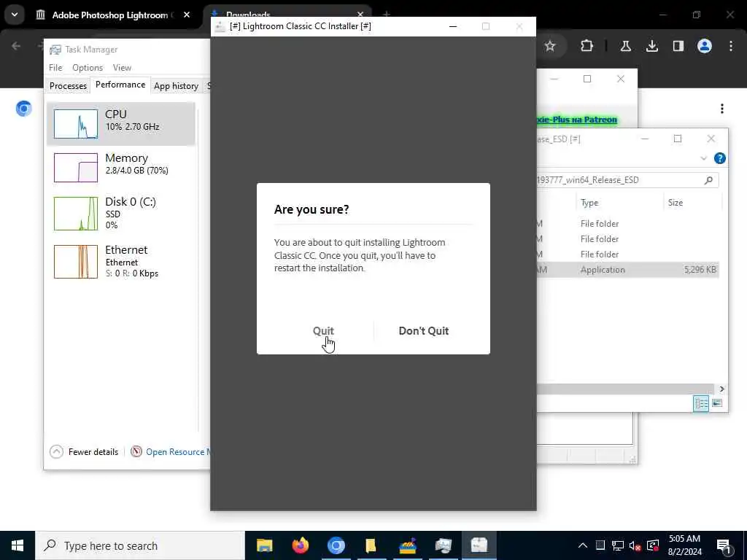Open the Chrome tab search dropdown
The width and height of the screenshot is (747, 560).
click(15, 15)
